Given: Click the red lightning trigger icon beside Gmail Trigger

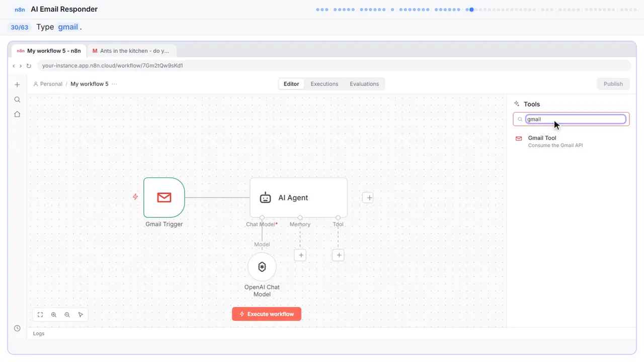Looking at the screenshot, I should pyautogui.click(x=135, y=197).
